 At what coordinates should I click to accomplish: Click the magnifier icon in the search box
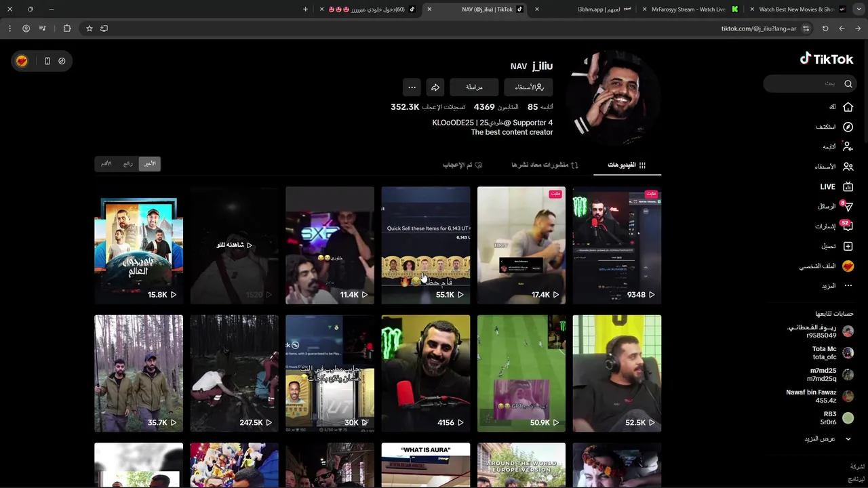coord(848,84)
